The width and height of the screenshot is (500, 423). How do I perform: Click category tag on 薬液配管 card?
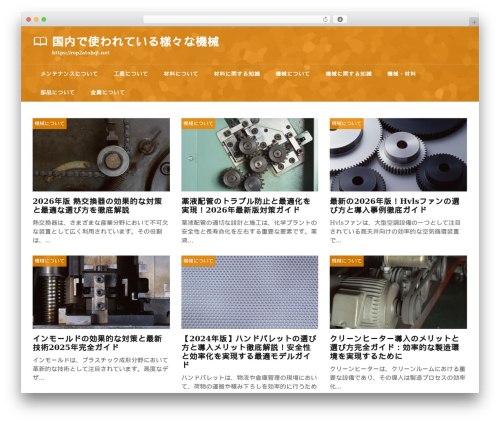198,123
